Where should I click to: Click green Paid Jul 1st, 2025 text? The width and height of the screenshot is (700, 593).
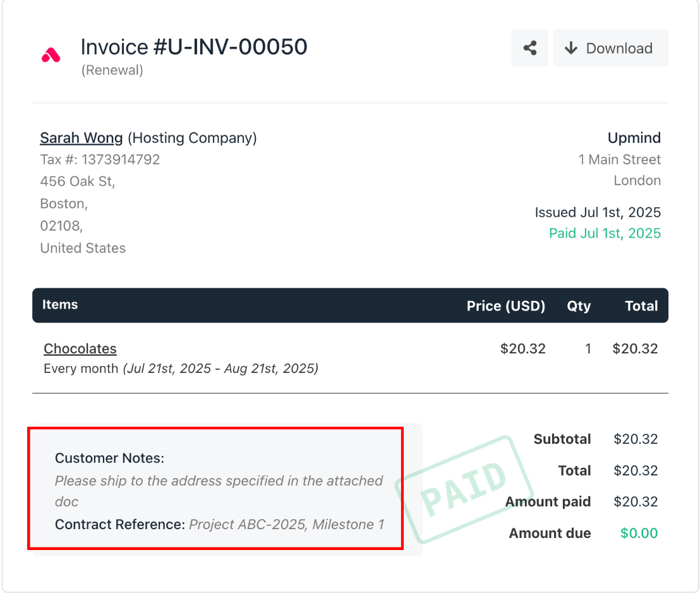tap(605, 233)
